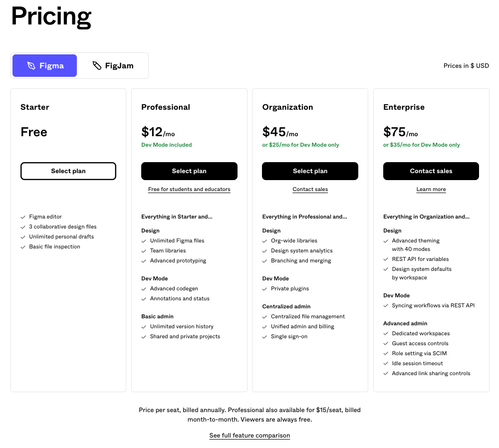499x448 pixels.
Task: Click the checkmark next to Basic file inspection
Action: [23, 246]
